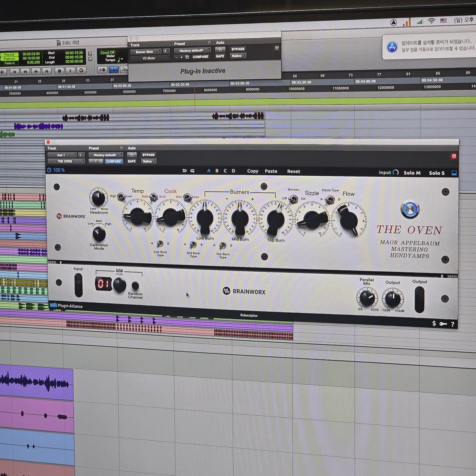Toggle the Pre-roll button
The image size is (476, 476).
[9, 55]
